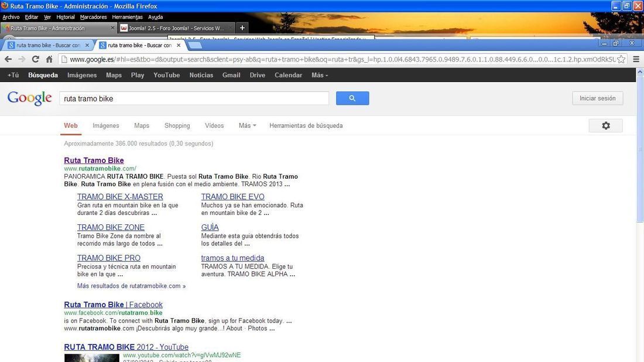The image size is (644, 362).
Task: Open Drive in the black Google bar
Action: click(x=258, y=75)
